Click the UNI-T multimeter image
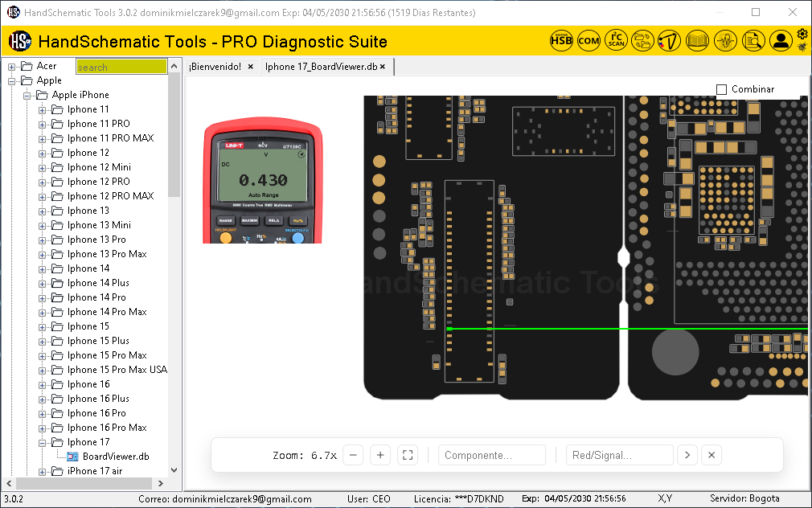This screenshot has width=812, height=508. pyautogui.click(x=263, y=180)
